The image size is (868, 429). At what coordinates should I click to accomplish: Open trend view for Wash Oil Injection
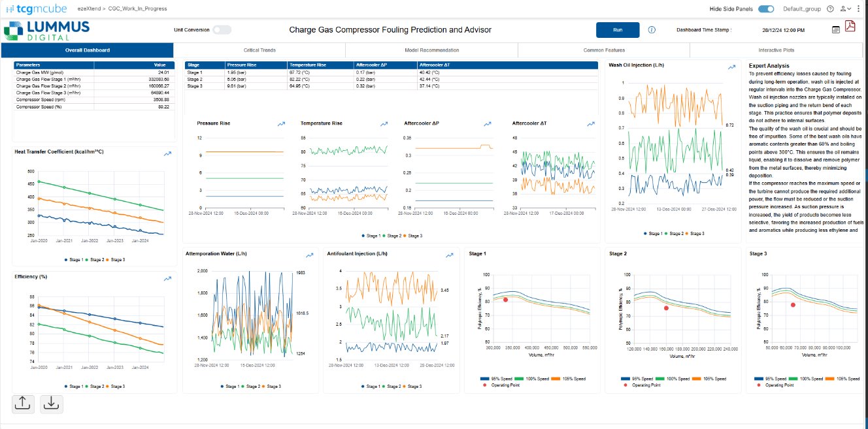pyautogui.click(x=732, y=67)
